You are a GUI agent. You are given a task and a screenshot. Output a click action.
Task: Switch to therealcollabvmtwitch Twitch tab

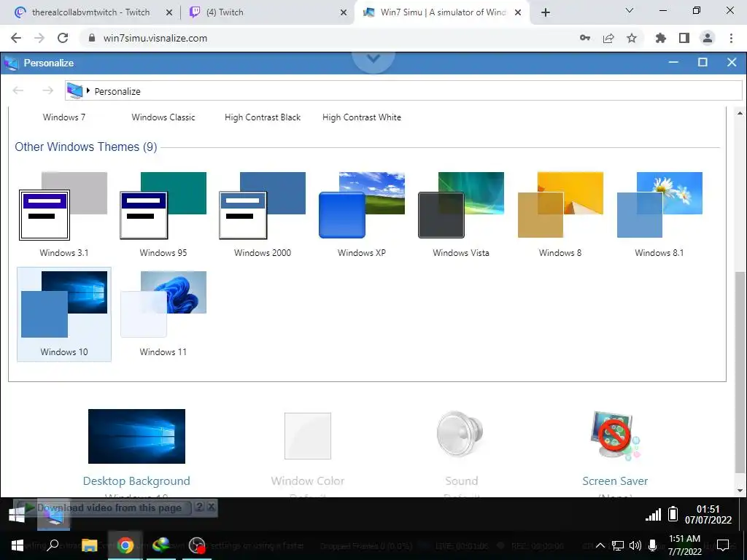click(90, 12)
